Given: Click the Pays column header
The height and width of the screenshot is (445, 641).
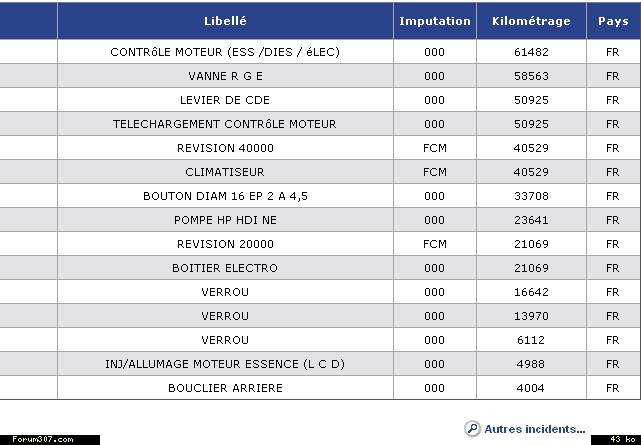Looking at the screenshot, I should pyautogui.click(x=612, y=21).
